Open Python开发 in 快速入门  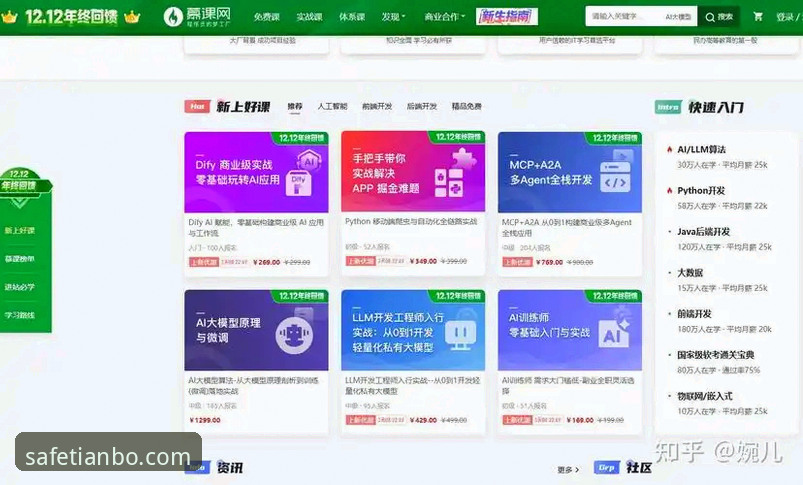click(x=701, y=191)
